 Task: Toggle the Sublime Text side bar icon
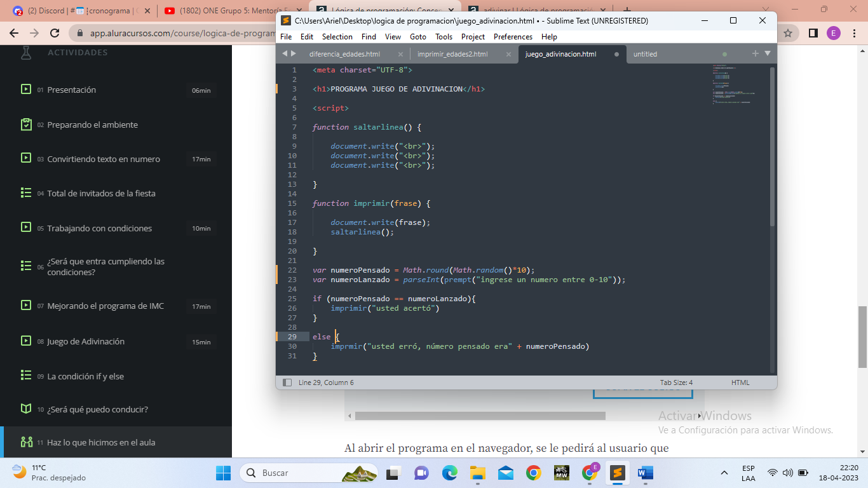point(287,383)
